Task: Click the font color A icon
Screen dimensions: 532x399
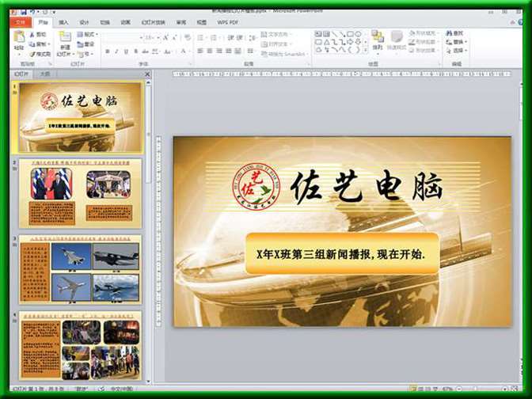Action: click(183, 51)
